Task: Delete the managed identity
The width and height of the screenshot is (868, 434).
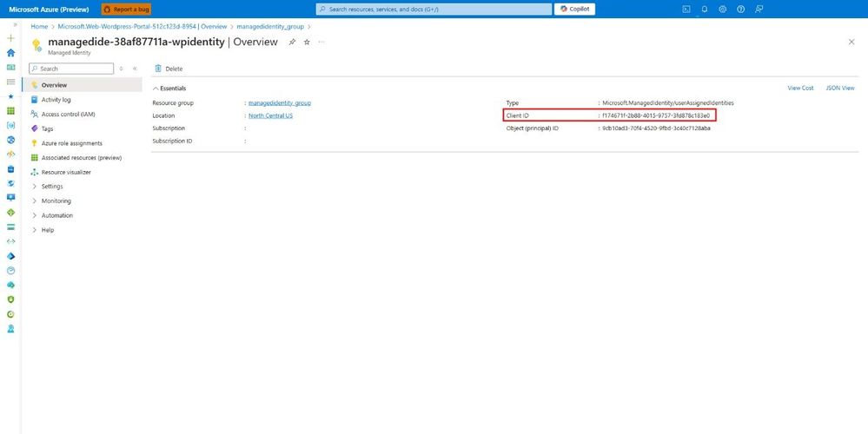Action: click(x=169, y=69)
